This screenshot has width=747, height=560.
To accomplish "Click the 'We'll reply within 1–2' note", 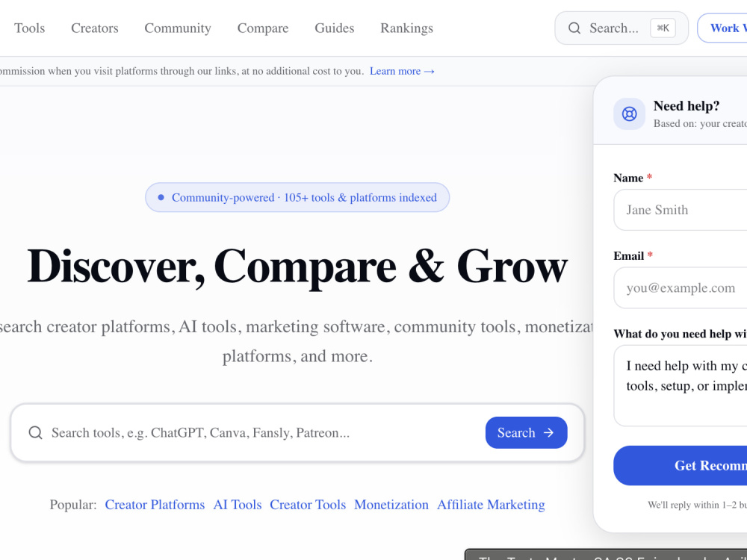I will (697, 505).
